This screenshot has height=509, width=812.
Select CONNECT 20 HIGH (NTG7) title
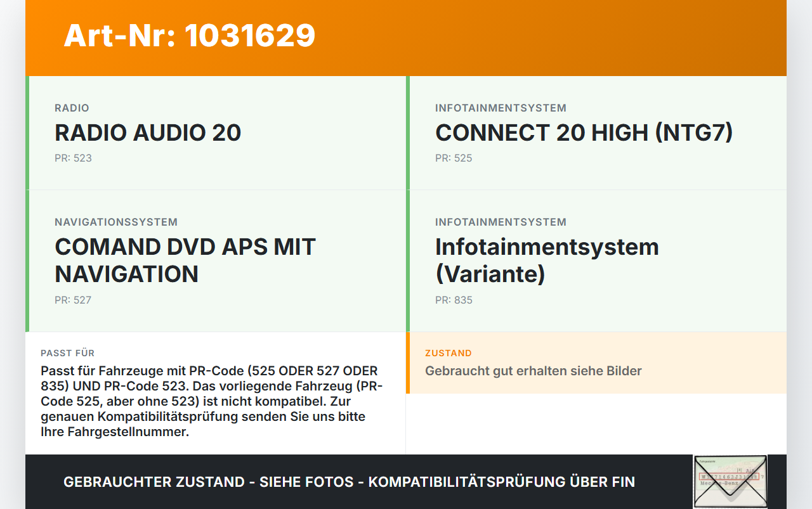click(x=584, y=133)
